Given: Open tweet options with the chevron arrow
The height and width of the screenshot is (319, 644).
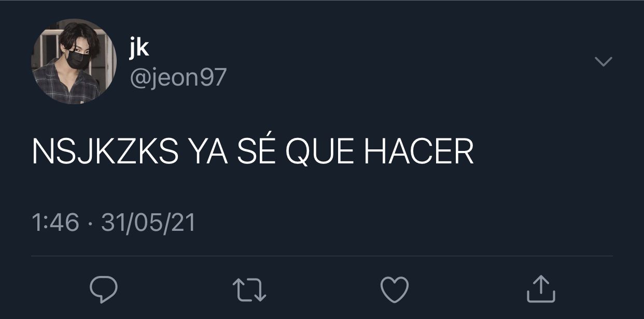Looking at the screenshot, I should tap(603, 62).
